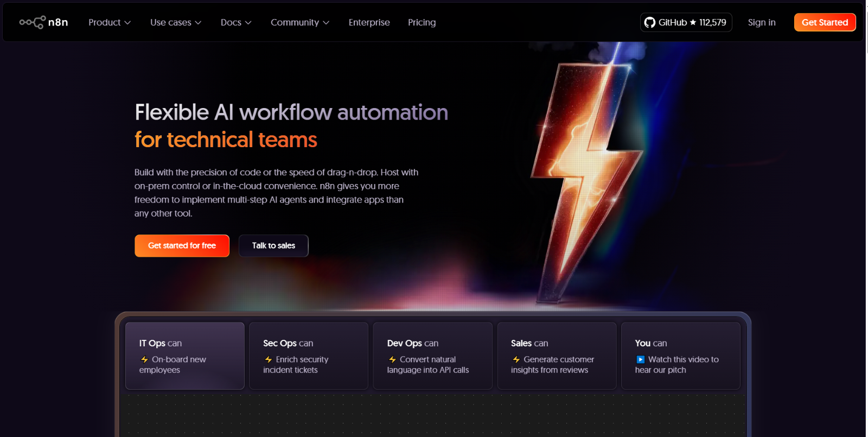This screenshot has width=868, height=437.
Task: Click 'Enrich security incident tickets' text
Action: 296,364
